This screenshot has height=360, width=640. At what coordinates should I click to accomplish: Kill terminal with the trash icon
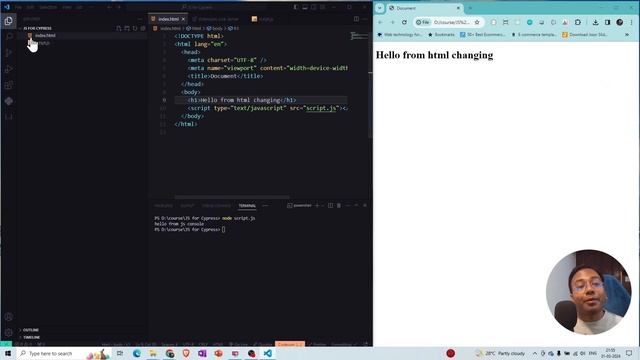[339, 205]
